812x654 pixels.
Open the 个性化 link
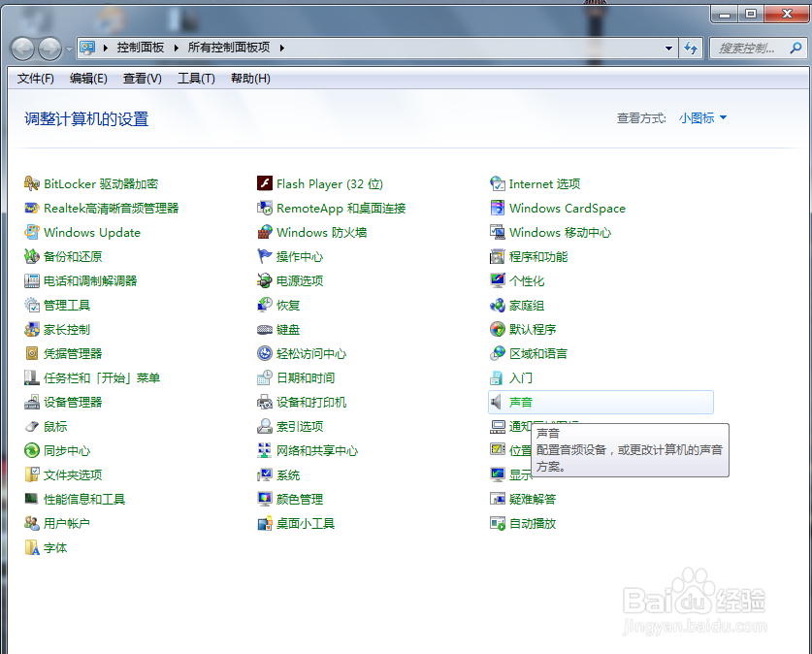coord(527,281)
